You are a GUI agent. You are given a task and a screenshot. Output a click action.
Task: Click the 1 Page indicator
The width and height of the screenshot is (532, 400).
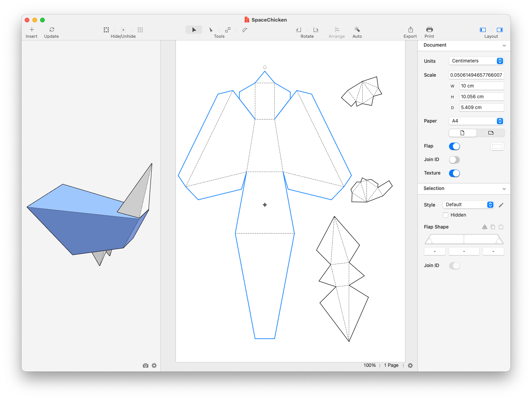pyautogui.click(x=391, y=365)
